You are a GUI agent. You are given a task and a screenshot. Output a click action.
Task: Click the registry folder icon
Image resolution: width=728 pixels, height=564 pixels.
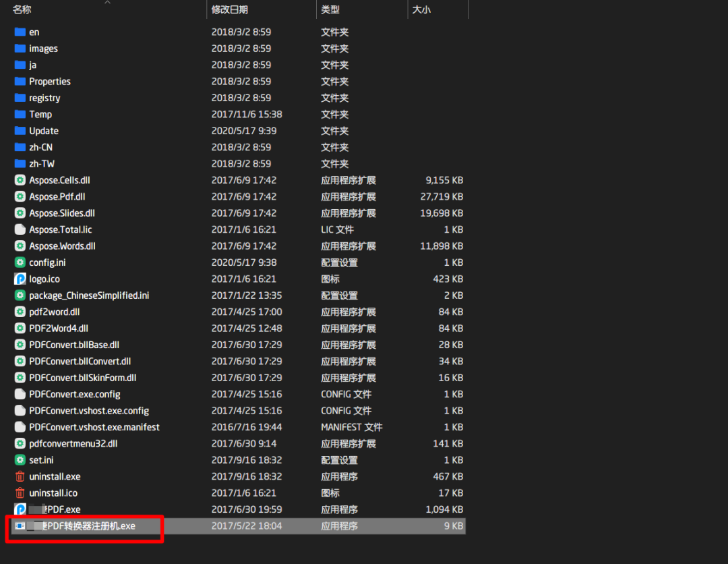click(20, 98)
